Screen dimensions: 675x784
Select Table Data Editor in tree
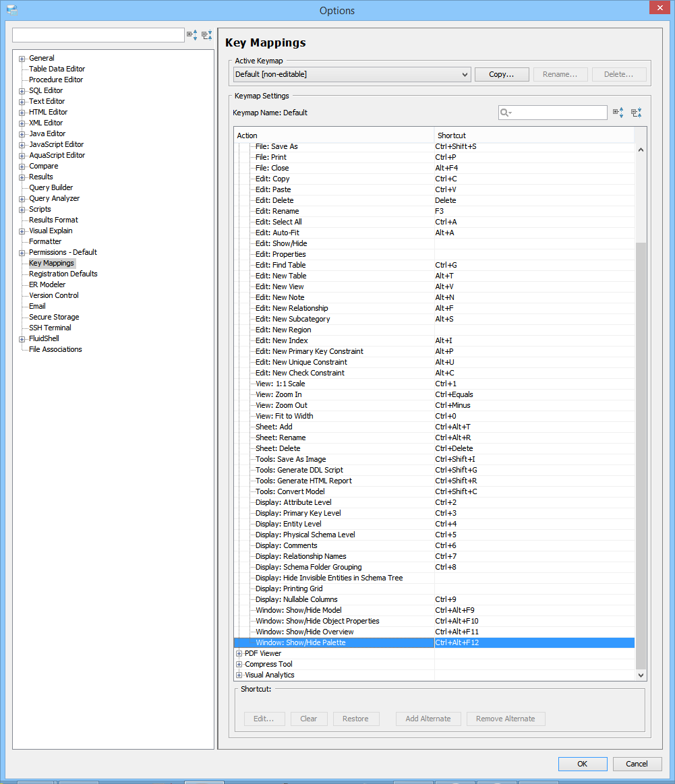[x=57, y=69]
